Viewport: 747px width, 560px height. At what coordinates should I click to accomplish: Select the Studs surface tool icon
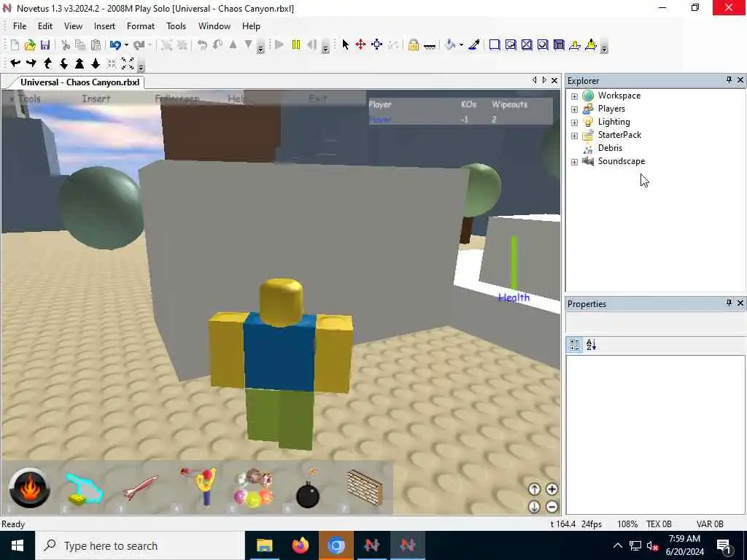[543, 45]
